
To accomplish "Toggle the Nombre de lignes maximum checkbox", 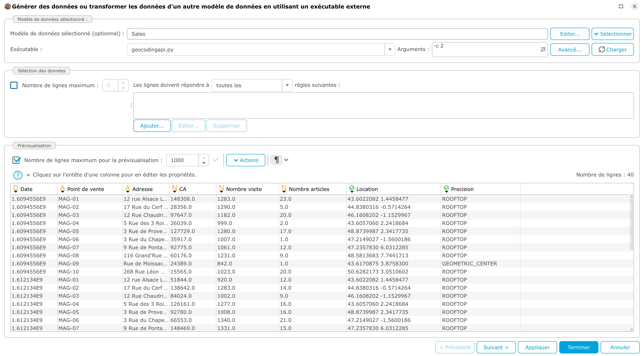I will (x=14, y=85).
